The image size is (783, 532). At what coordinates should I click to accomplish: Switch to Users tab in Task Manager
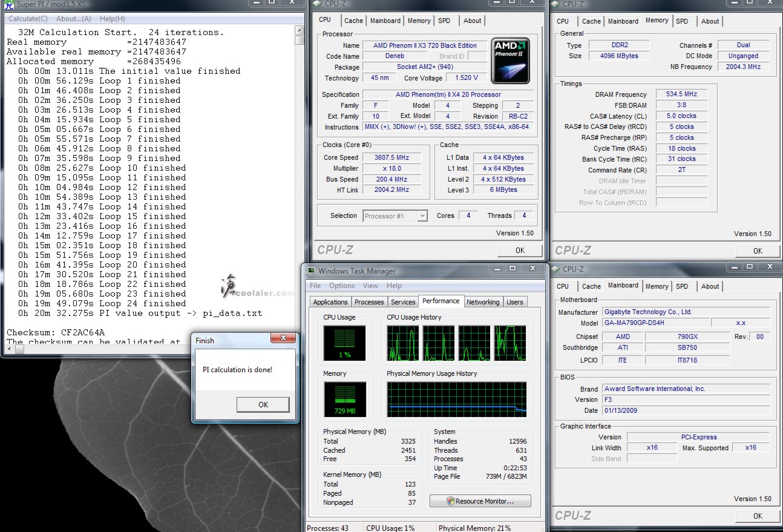click(x=515, y=302)
